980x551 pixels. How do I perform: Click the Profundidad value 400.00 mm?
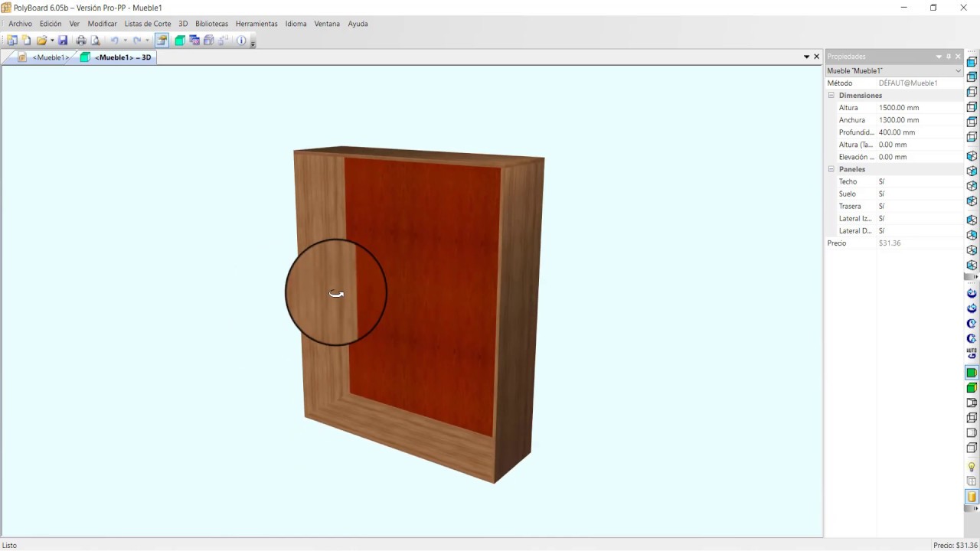(898, 132)
